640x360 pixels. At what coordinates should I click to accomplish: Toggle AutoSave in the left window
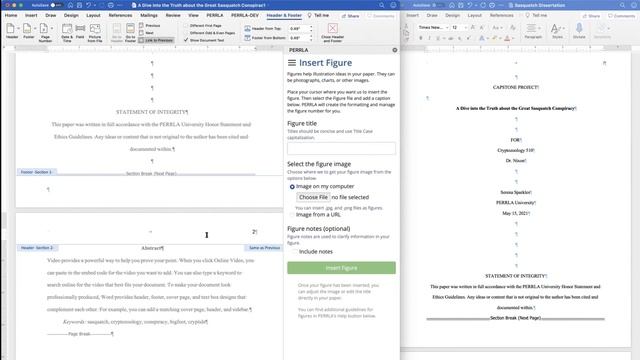tap(56, 5)
